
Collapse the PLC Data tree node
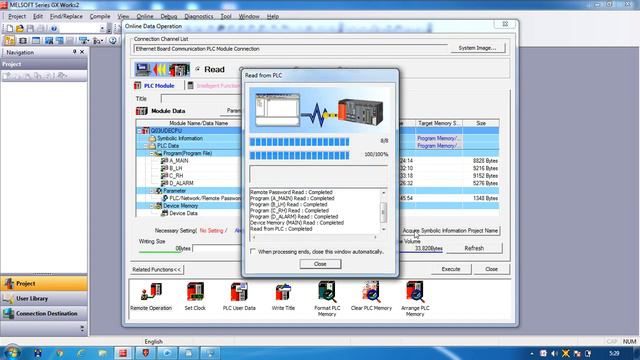click(145, 146)
